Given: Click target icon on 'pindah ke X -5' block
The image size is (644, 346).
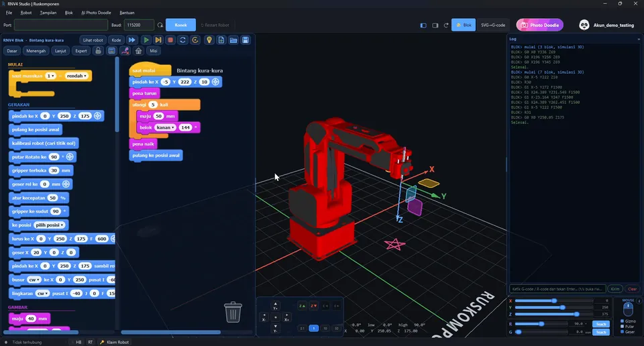Looking at the screenshot, I should [215, 82].
